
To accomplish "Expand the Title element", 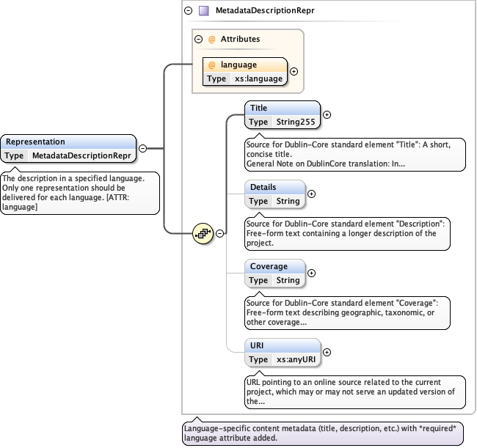I will click(x=327, y=114).
